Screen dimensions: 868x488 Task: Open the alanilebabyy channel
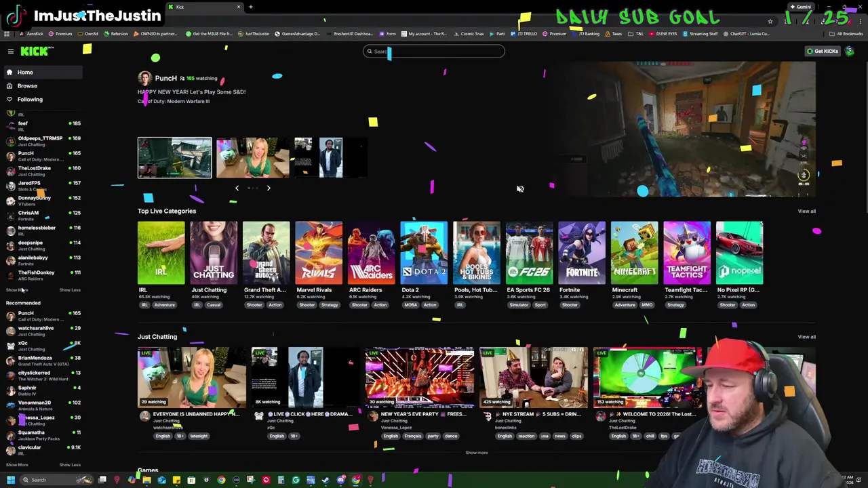(x=42, y=260)
